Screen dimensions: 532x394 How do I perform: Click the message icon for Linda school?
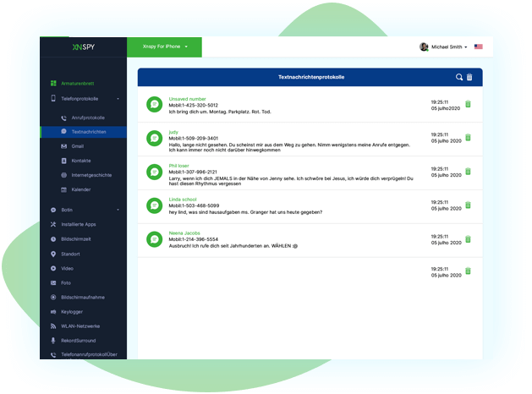(x=155, y=205)
